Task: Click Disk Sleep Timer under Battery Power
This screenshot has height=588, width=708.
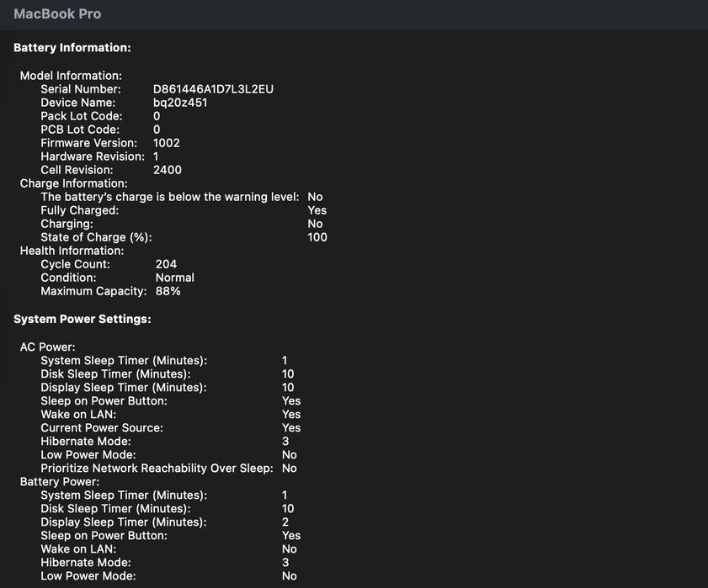Action: 115,509
